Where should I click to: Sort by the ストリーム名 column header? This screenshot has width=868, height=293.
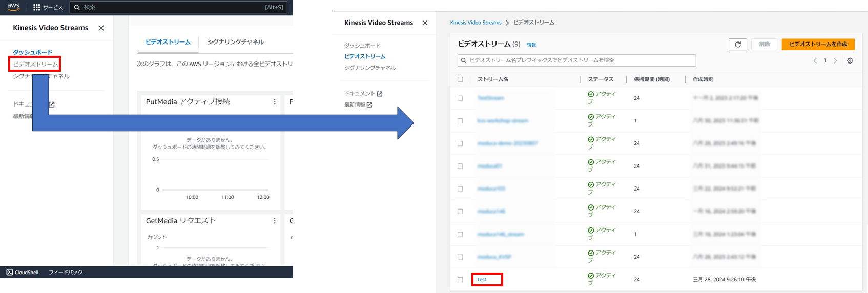click(x=493, y=79)
